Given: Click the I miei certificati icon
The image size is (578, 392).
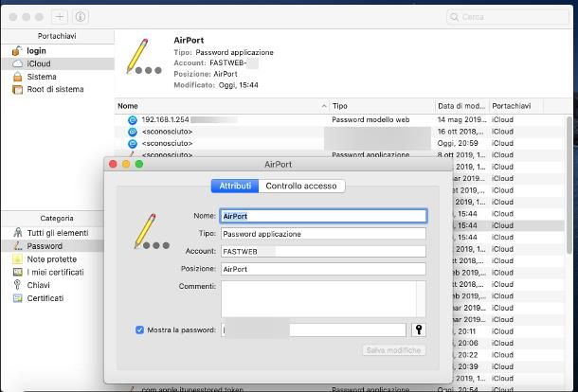Looking at the screenshot, I should click(x=17, y=272).
